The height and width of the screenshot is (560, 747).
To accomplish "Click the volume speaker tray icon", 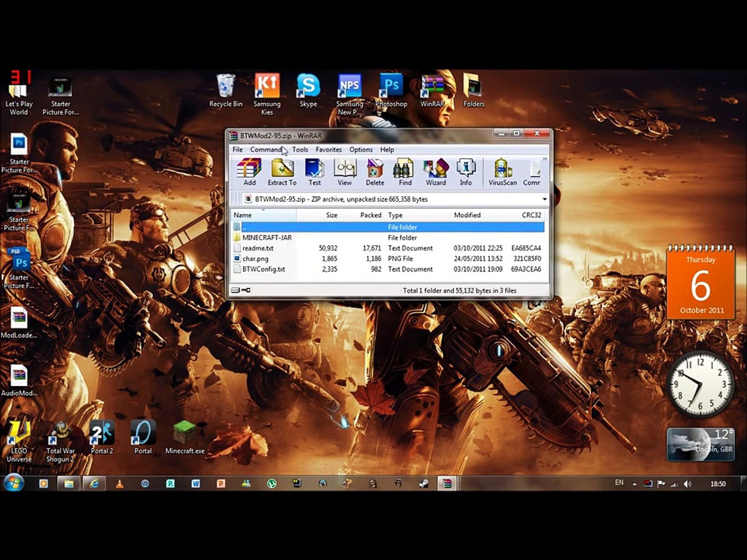I will click(688, 484).
